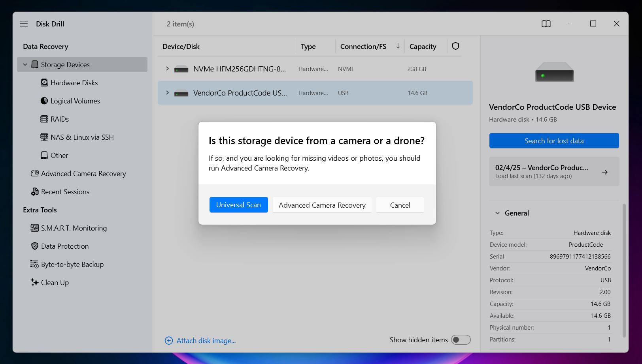642x364 pixels.
Task: Click the Universal Scan button
Action: point(238,205)
